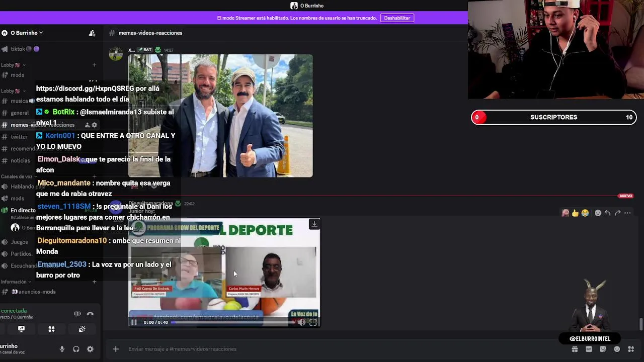The image size is (644, 362).
Task: Open the twitter text channel
Action: tap(19, 137)
